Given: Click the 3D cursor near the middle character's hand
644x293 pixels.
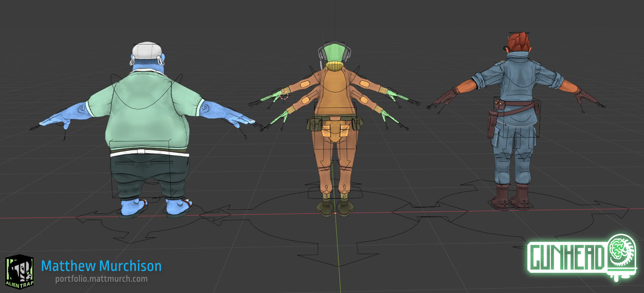Looking at the screenshot, I should (x=284, y=95).
